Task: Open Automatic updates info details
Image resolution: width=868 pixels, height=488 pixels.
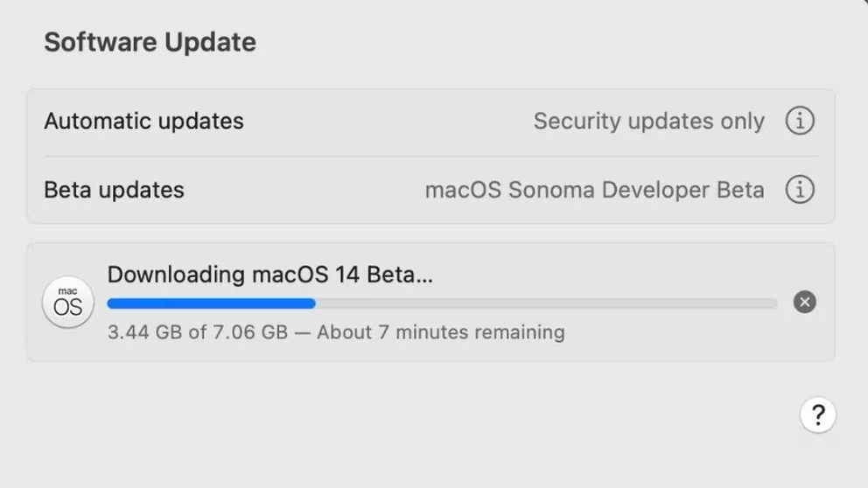Action: [799, 121]
